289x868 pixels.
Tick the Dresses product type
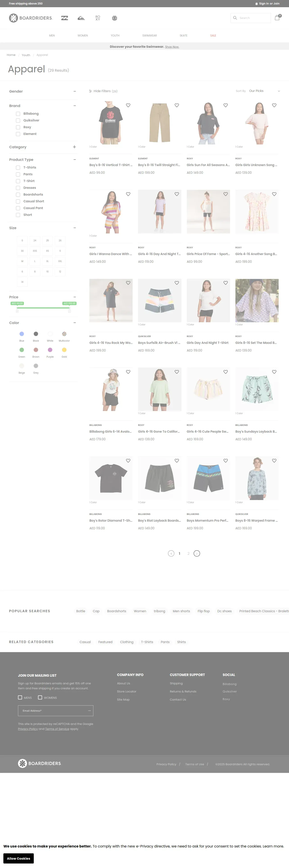[18, 188]
